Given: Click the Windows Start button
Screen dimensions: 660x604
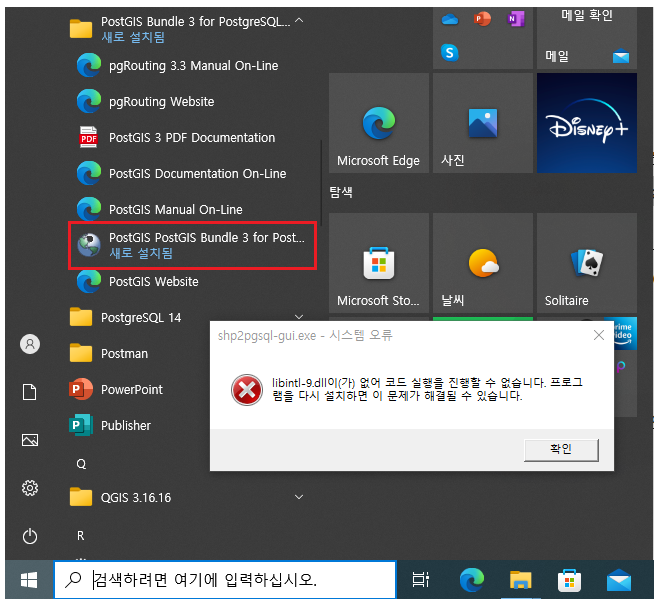Looking at the screenshot, I should pyautogui.click(x=29, y=580).
